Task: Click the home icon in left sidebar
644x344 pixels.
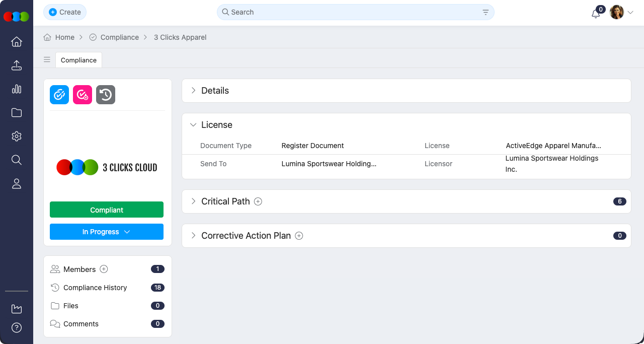Action: 17,42
